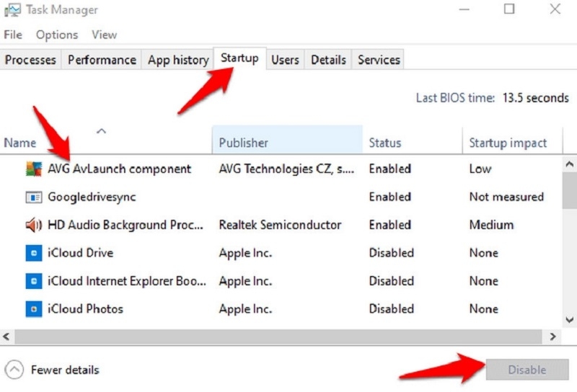
Task: Close the Task Manager window
Action: pyautogui.click(x=555, y=9)
